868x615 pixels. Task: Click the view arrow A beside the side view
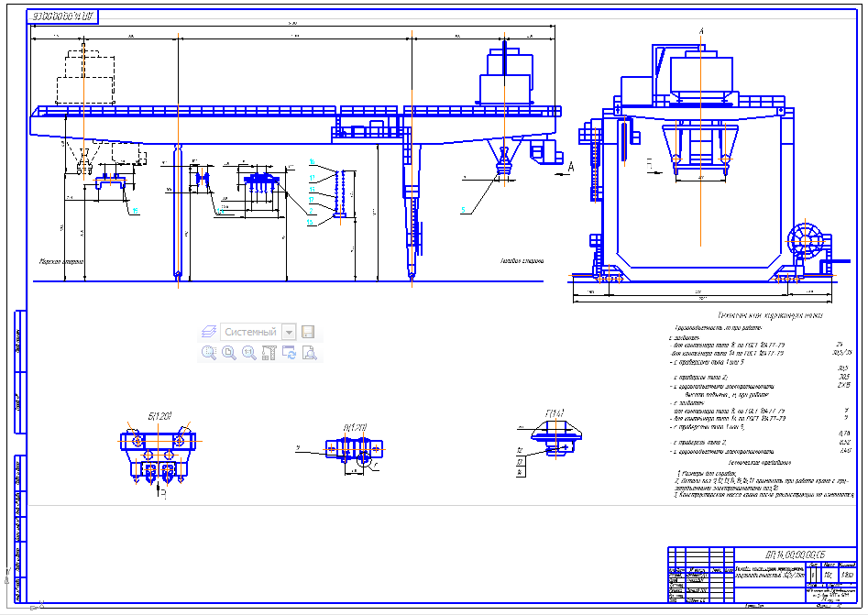(x=566, y=169)
